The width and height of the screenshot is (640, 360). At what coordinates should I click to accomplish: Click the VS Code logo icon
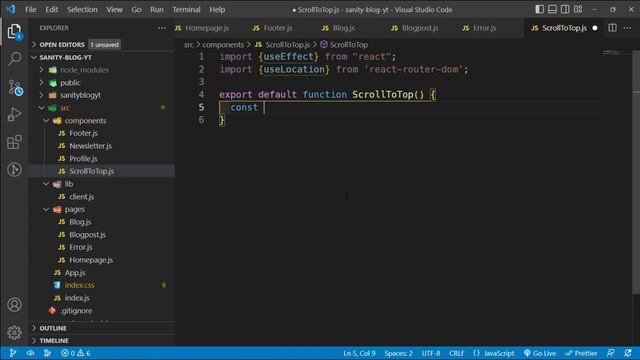tap(11, 9)
